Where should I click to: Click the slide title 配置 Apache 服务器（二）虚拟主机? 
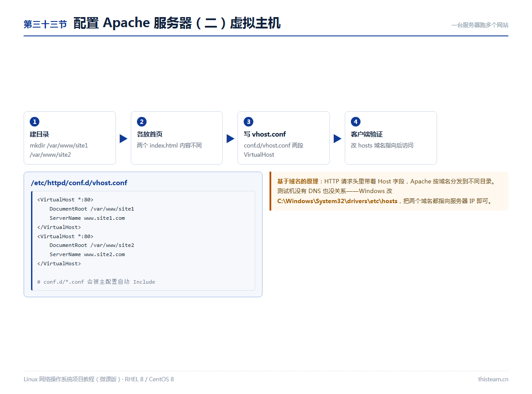click(x=177, y=23)
